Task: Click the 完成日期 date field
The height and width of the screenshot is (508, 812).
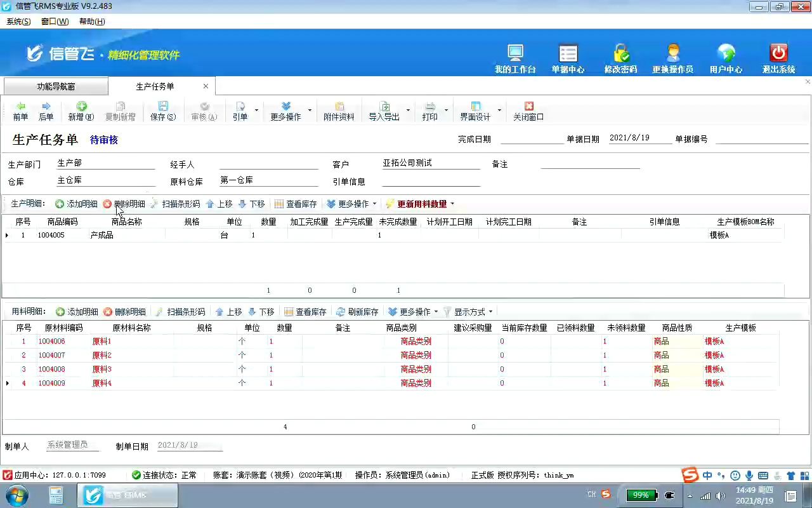Action: pos(532,138)
